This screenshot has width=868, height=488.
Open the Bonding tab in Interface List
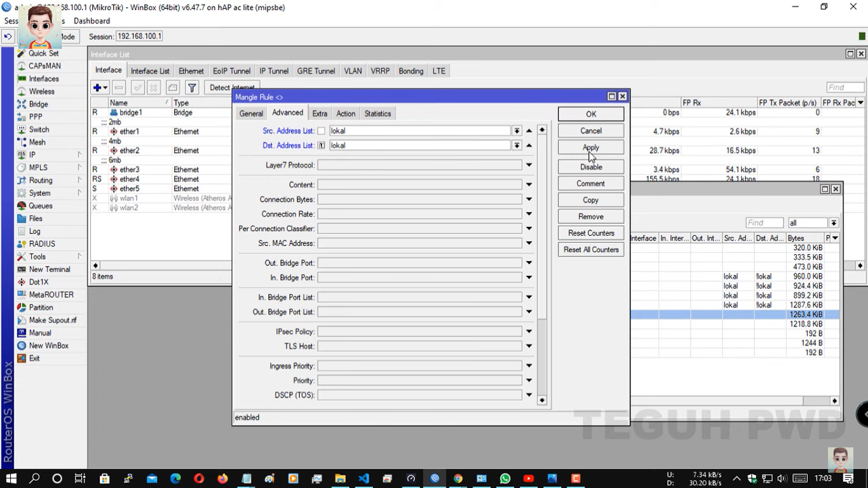point(410,71)
